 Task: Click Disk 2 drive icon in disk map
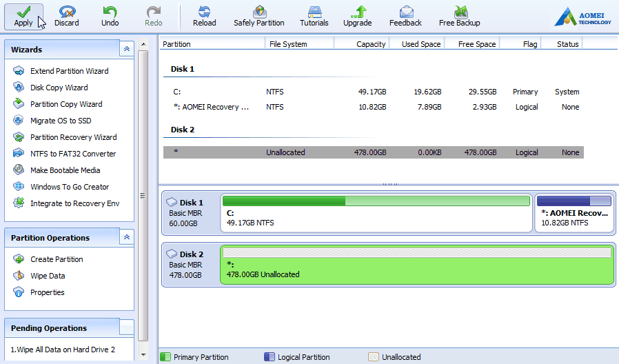tap(172, 254)
